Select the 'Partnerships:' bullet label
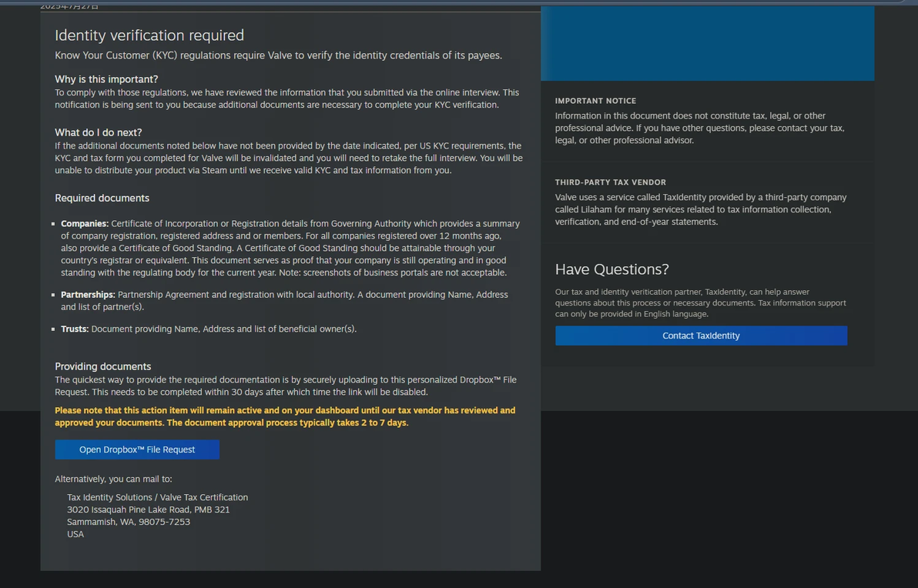The height and width of the screenshot is (588, 918). [88, 294]
